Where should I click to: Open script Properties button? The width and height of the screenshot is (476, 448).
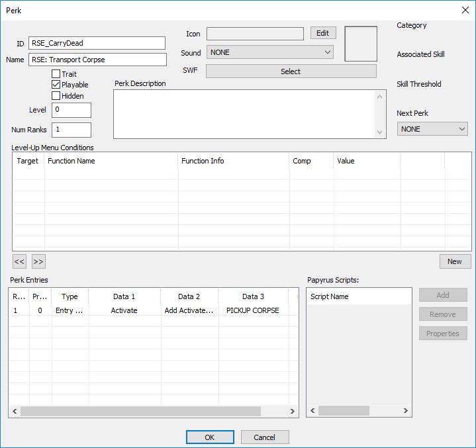[x=443, y=334]
